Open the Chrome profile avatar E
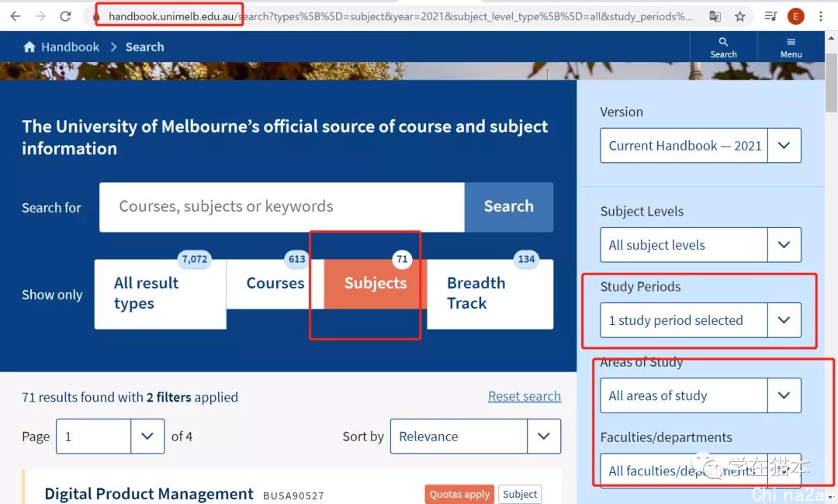The width and height of the screenshot is (838, 504). [x=796, y=16]
